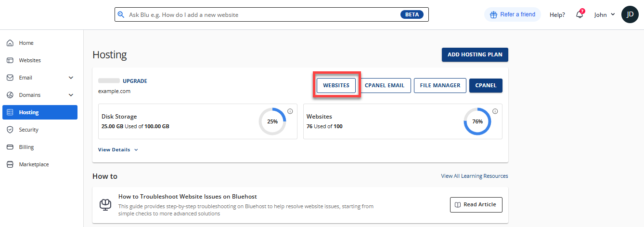The height and width of the screenshot is (227, 644).
Task: Open the John account dropdown
Action: click(605, 14)
